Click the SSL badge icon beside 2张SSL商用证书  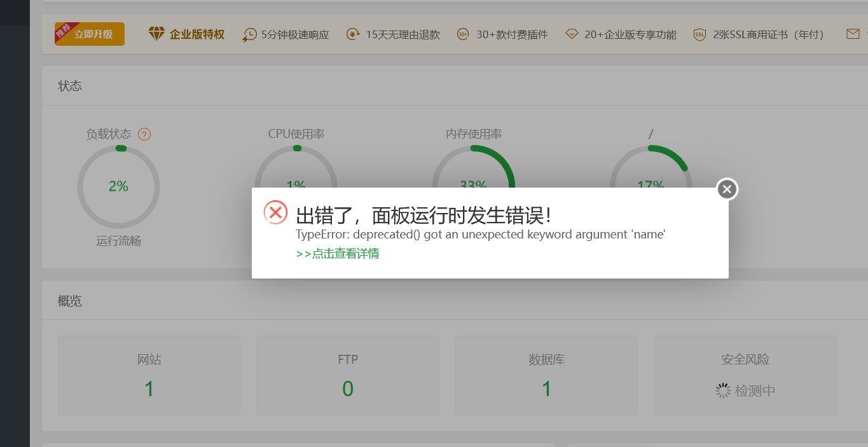(x=699, y=34)
